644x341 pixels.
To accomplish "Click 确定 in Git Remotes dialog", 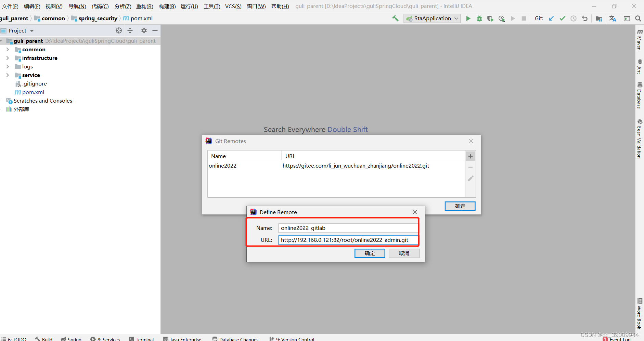I will click(x=460, y=206).
